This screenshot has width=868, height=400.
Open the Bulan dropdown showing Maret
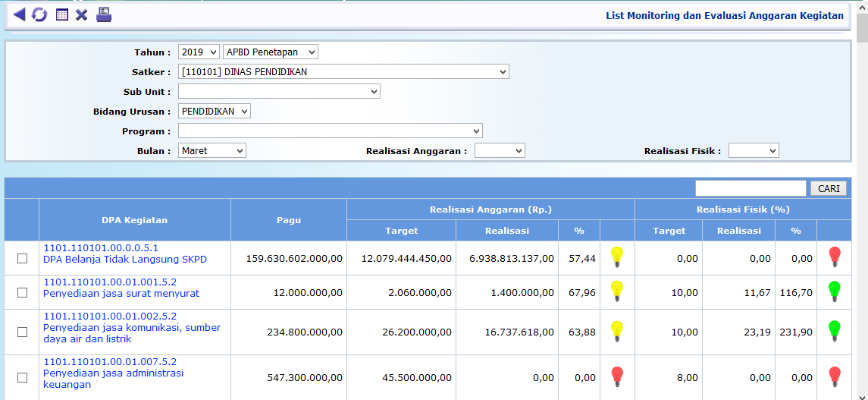pos(212,151)
